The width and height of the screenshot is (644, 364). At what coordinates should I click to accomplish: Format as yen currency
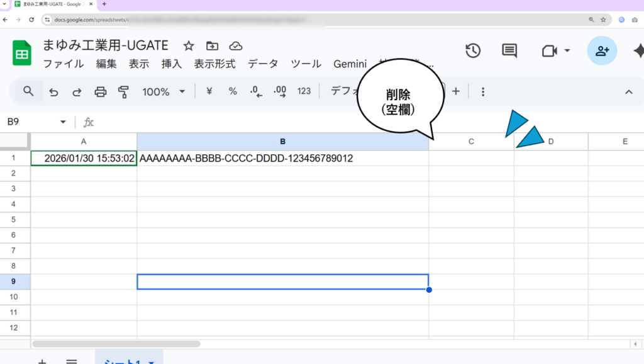(209, 91)
